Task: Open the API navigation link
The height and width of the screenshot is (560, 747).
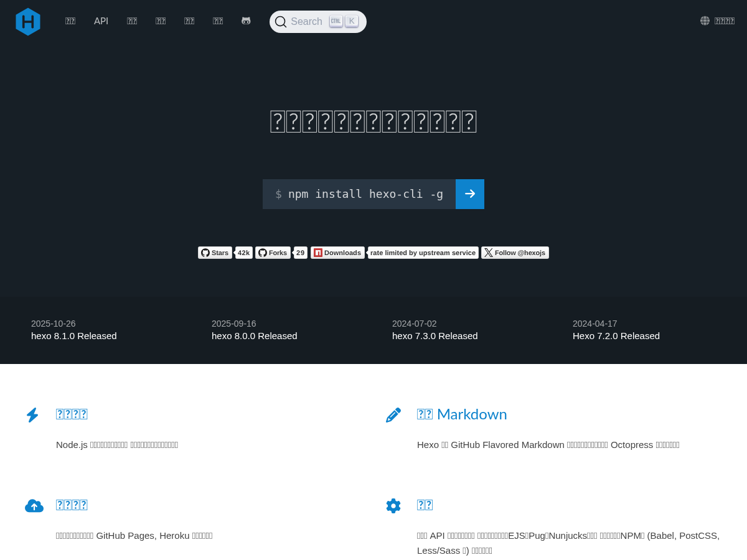Action: coord(101,21)
